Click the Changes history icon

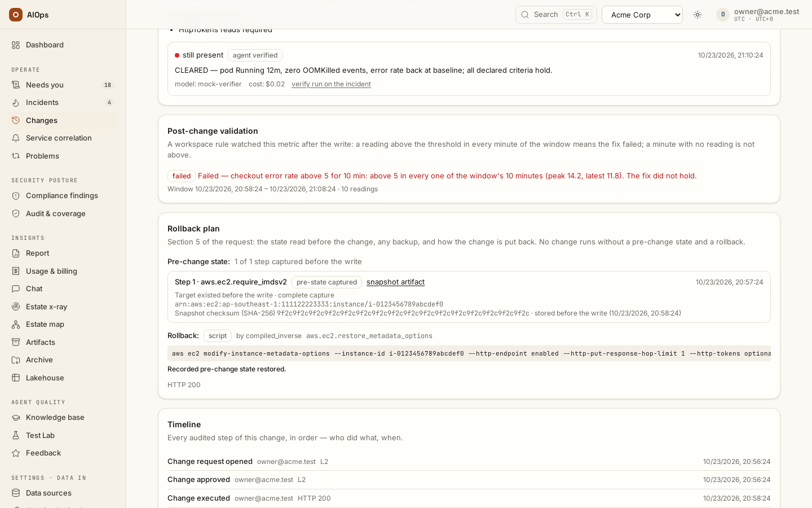[16, 121]
